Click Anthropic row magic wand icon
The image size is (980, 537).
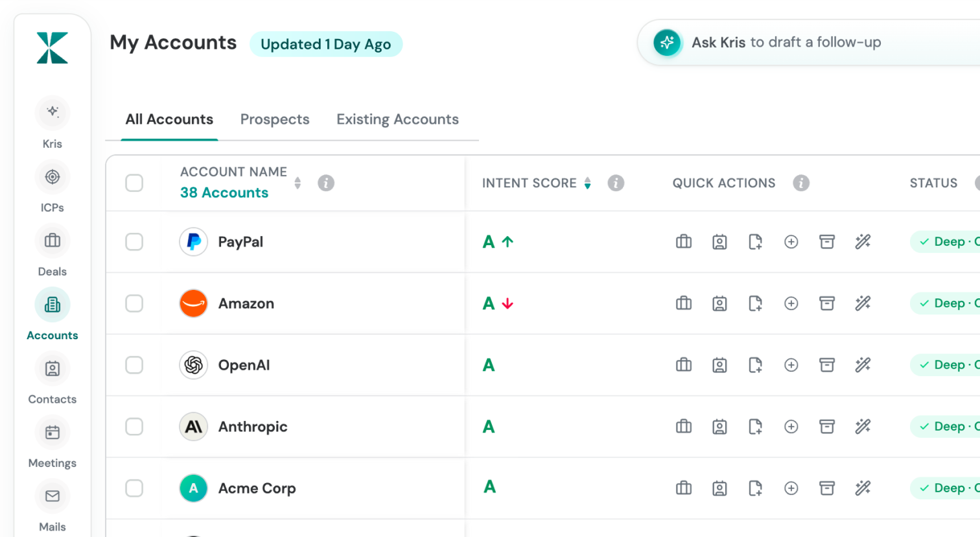(x=863, y=427)
